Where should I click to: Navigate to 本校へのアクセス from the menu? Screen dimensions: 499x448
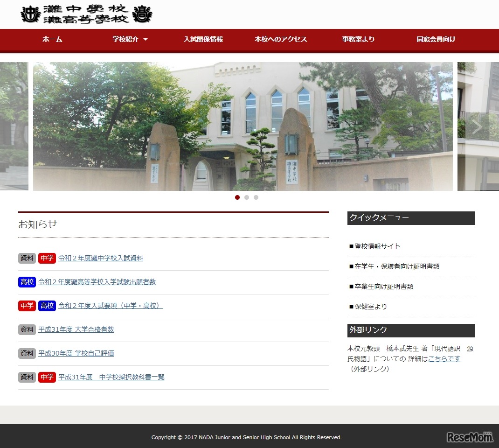[280, 40]
